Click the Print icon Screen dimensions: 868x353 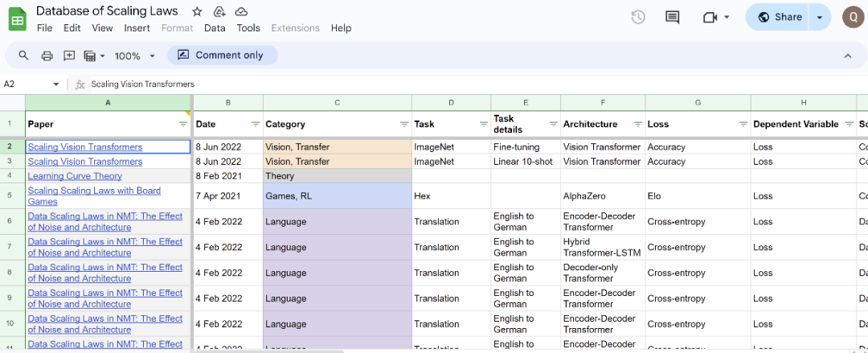47,55
